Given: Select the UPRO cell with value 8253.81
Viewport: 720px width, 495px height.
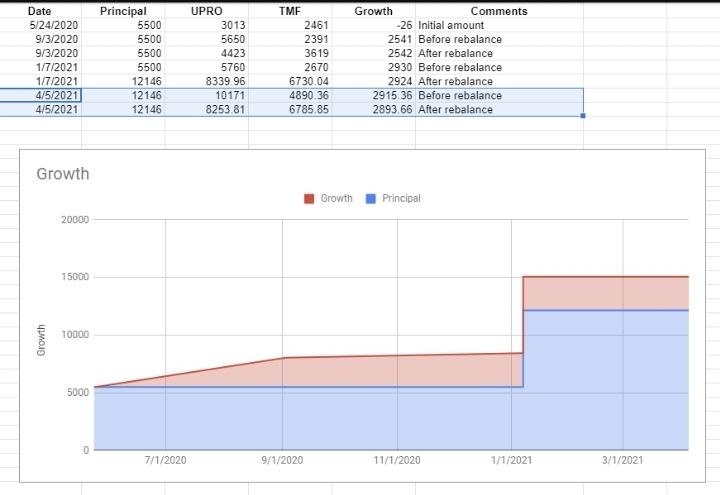Looking at the screenshot, I should [x=207, y=109].
